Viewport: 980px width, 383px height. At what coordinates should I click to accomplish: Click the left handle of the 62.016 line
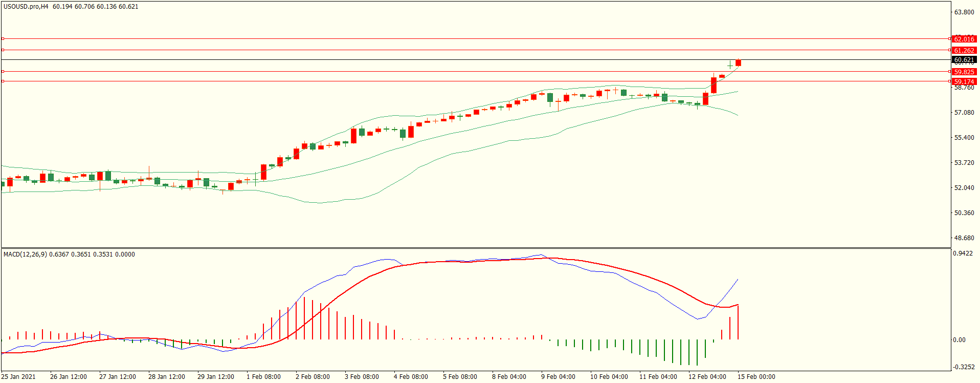pos(3,38)
